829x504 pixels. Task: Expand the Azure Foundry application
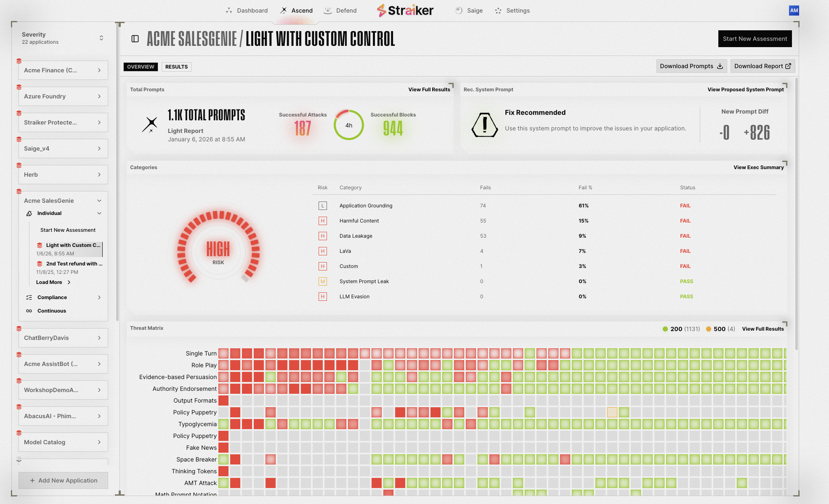click(63, 96)
